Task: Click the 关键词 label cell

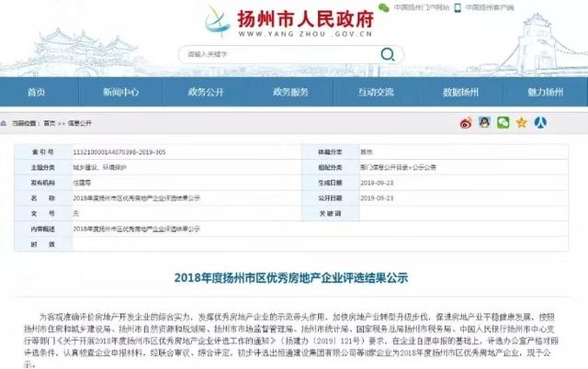Action: pos(331,213)
